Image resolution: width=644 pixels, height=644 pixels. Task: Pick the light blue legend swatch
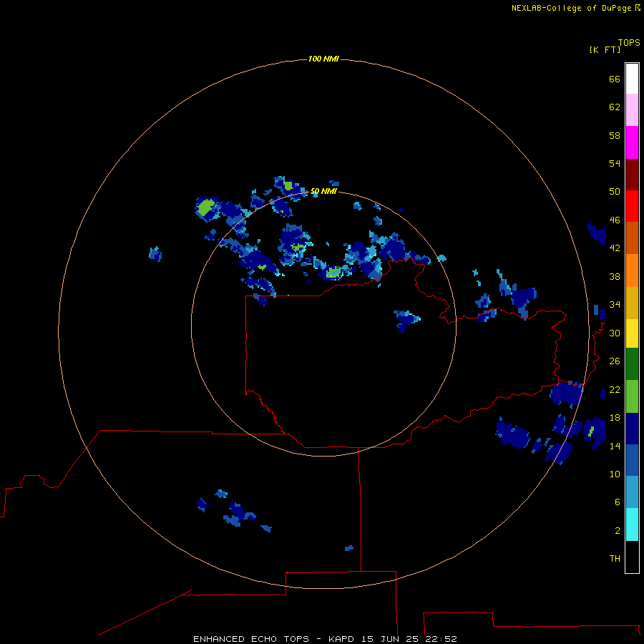[632, 492]
